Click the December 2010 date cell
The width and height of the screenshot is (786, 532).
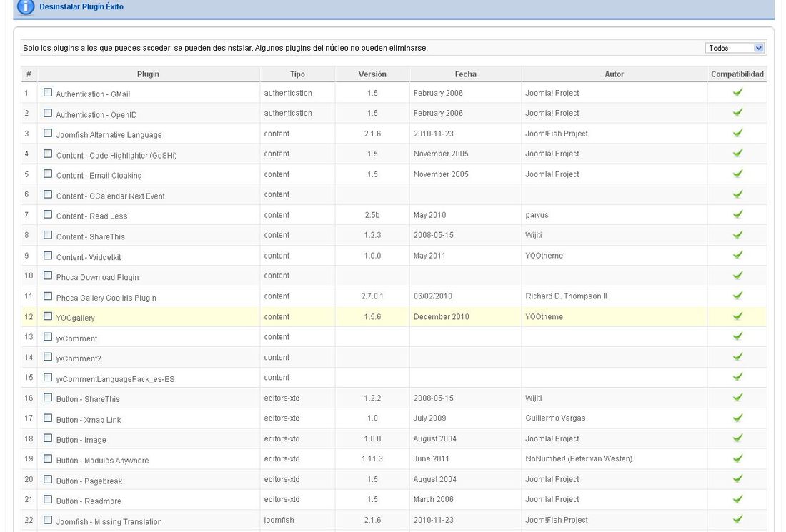coord(441,316)
